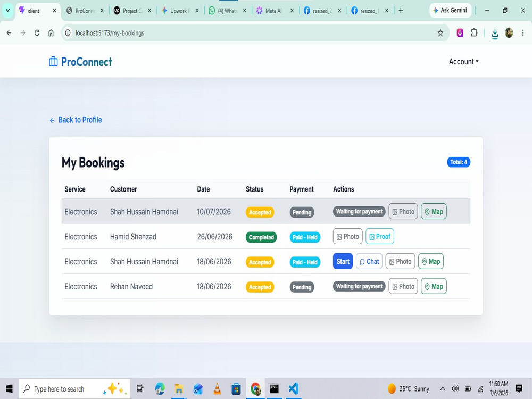The width and height of the screenshot is (532, 399).
Task: Open VLC media player from taskbar
Action: (217, 389)
